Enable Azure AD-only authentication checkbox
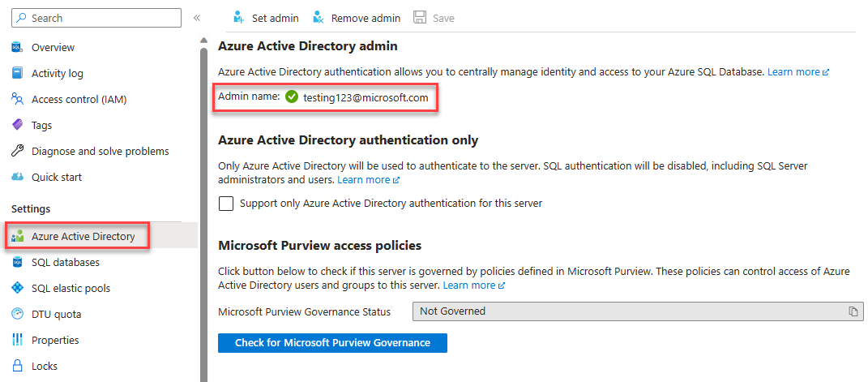The image size is (868, 382). pyautogui.click(x=226, y=204)
